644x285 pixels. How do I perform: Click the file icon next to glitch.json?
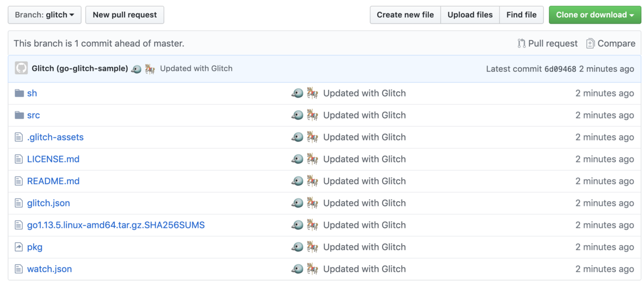pyautogui.click(x=19, y=203)
